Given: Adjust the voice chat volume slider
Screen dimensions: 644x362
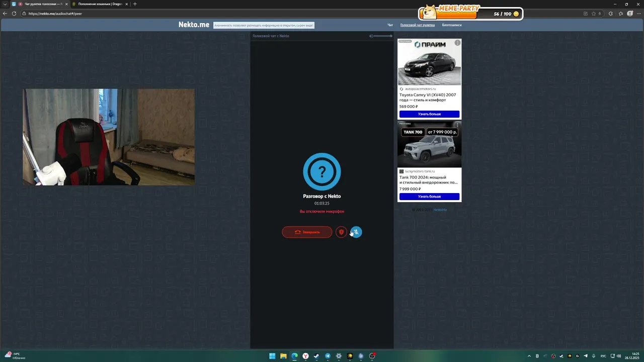Looking at the screenshot, I should point(383,36).
